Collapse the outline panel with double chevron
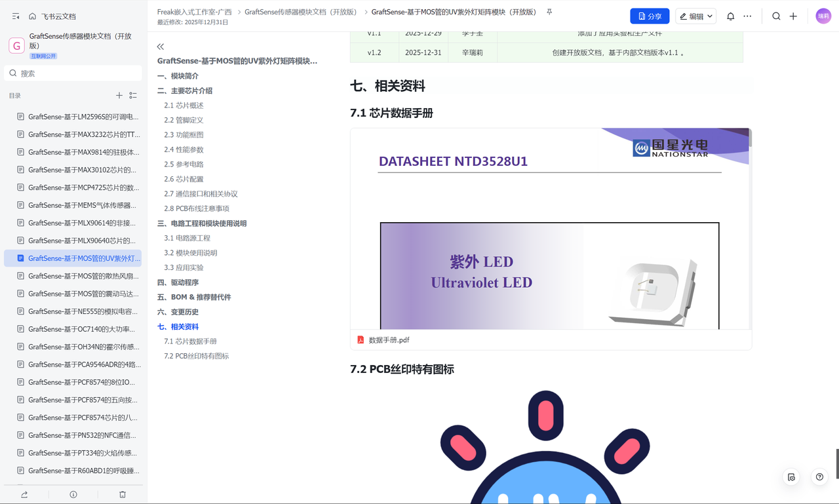 click(161, 47)
